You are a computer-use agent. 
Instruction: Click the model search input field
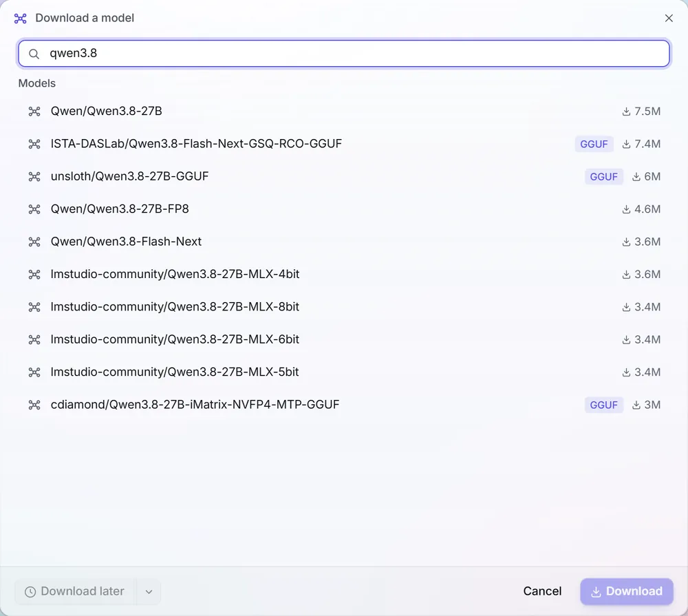(343, 54)
